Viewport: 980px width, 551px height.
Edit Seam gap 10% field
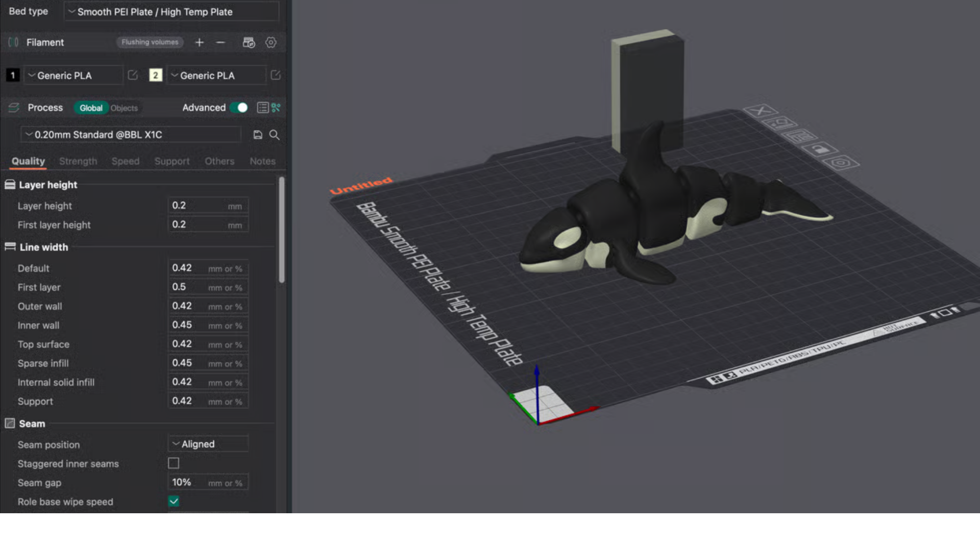coord(208,482)
